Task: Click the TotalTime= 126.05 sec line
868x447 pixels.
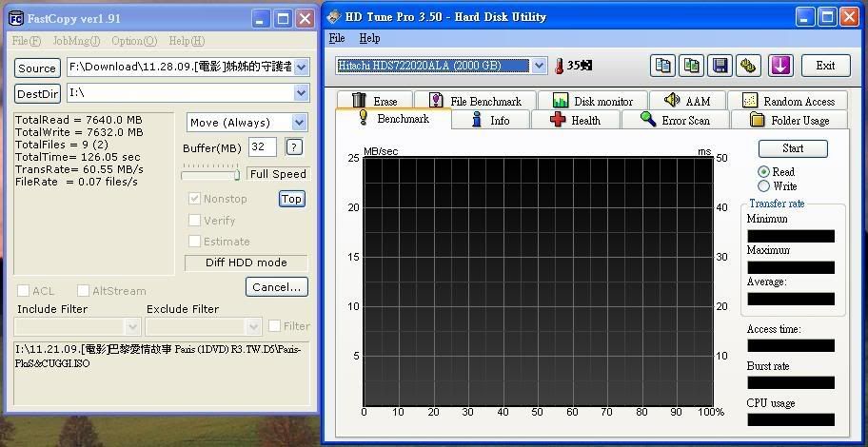Action: click(77, 157)
